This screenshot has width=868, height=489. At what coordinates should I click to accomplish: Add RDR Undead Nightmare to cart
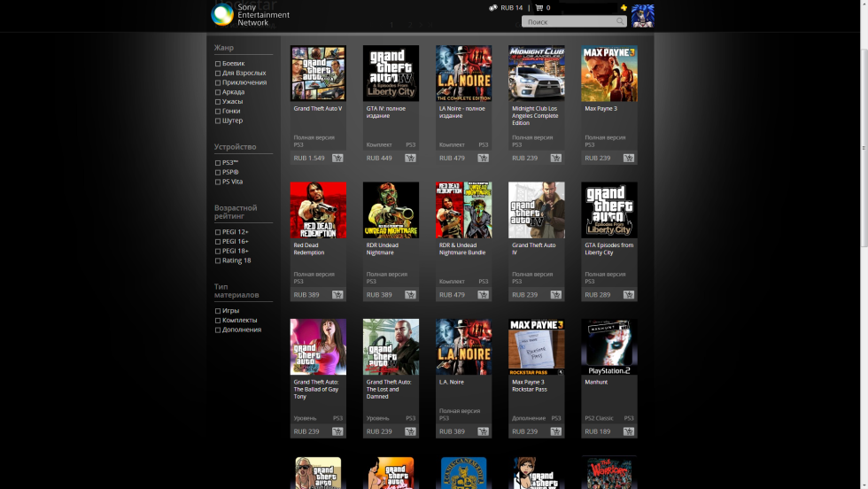pyautogui.click(x=410, y=294)
